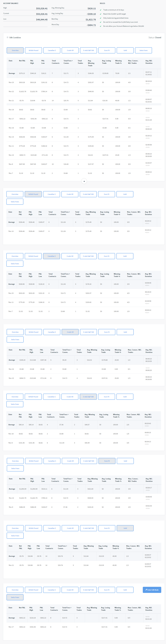The width and height of the screenshot is (166, 644).
Task: Click the highlighted Swiss Franc tab
Action: coord(15,597)
